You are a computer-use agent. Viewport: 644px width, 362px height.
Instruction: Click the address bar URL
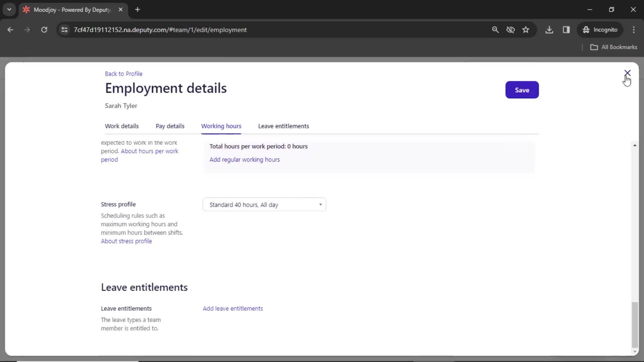pyautogui.click(x=160, y=30)
